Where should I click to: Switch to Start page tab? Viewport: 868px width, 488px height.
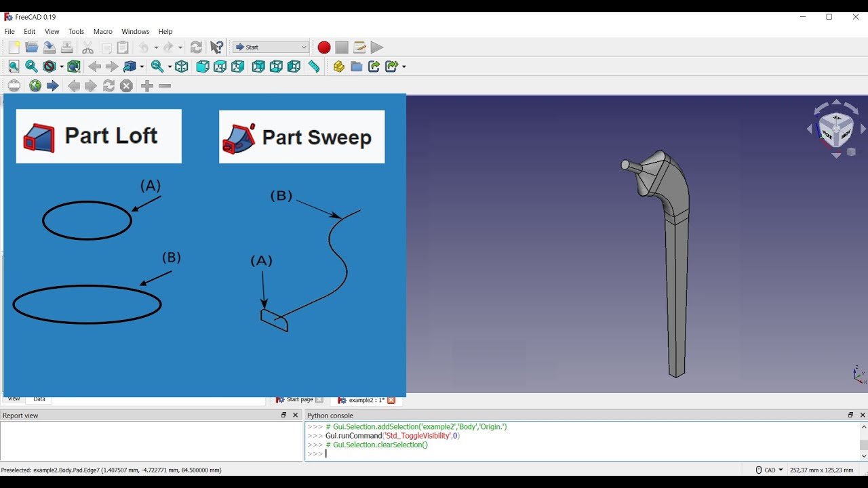299,400
